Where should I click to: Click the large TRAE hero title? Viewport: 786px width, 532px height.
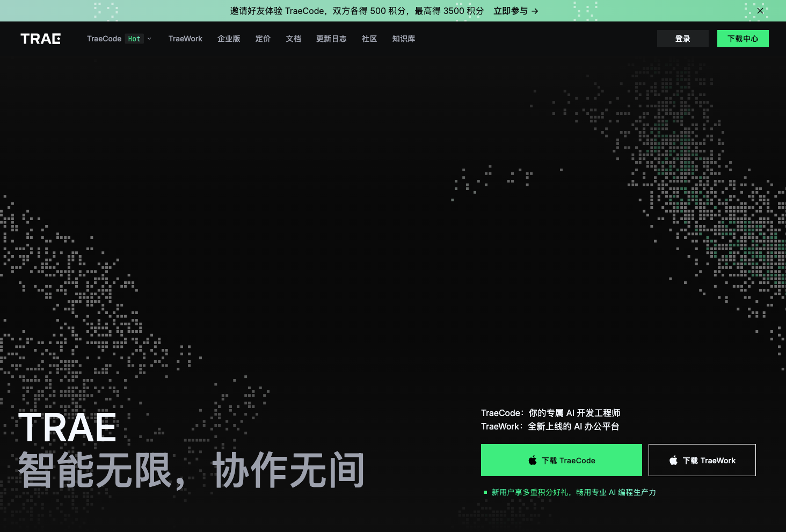click(x=68, y=428)
